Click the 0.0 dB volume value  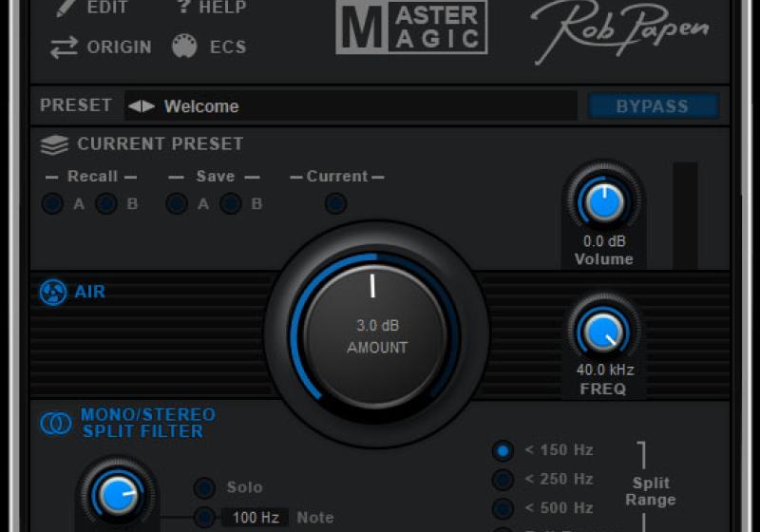click(x=604, y=240)
